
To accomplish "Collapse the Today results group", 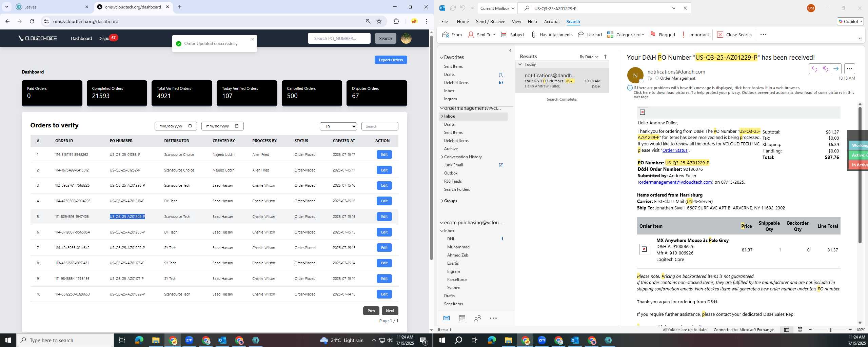I will pos(520,64).
